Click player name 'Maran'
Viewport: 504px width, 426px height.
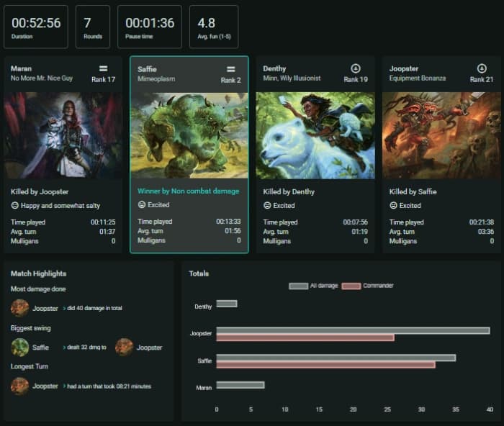pos(21,68)
